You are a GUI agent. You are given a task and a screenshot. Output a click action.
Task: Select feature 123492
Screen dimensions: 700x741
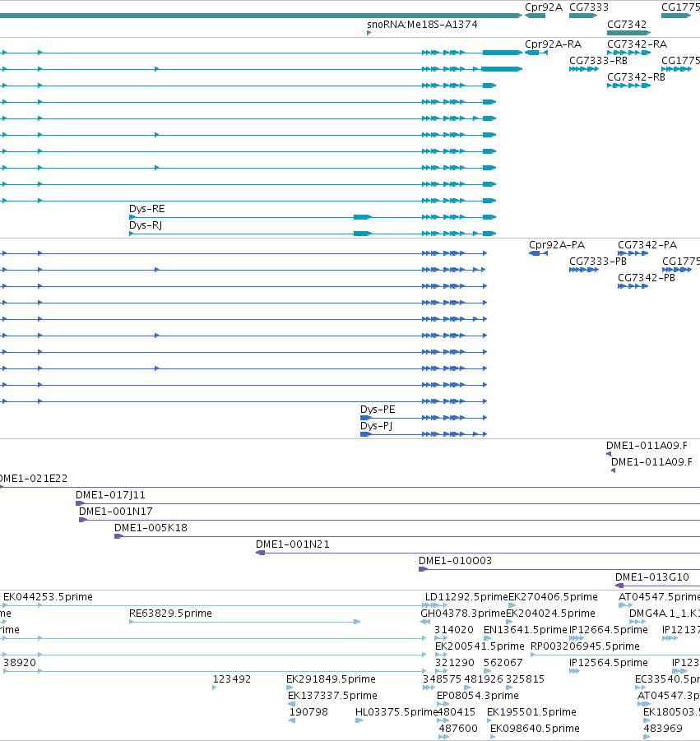pyautogui.click(x=215, y=688)
